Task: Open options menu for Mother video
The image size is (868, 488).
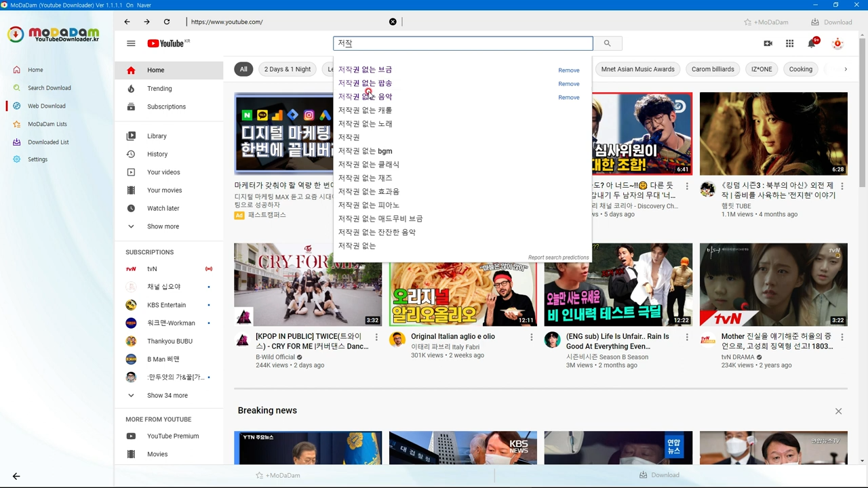Action: click(842, 337)
